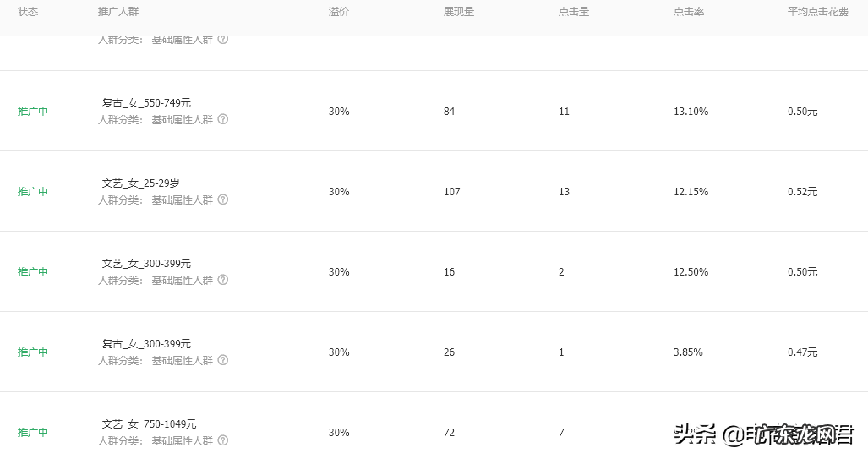Screen dimensions: 868x459
Task: Select the 文艺_女_750-1049元 audience name
Action: (149, 424)
